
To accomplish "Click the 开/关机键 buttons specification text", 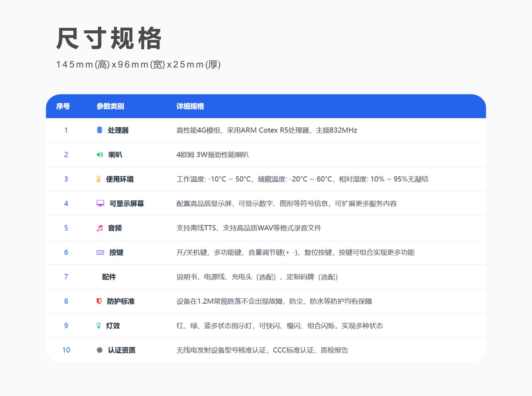I will pyautogui.click(x=295, y=253).
